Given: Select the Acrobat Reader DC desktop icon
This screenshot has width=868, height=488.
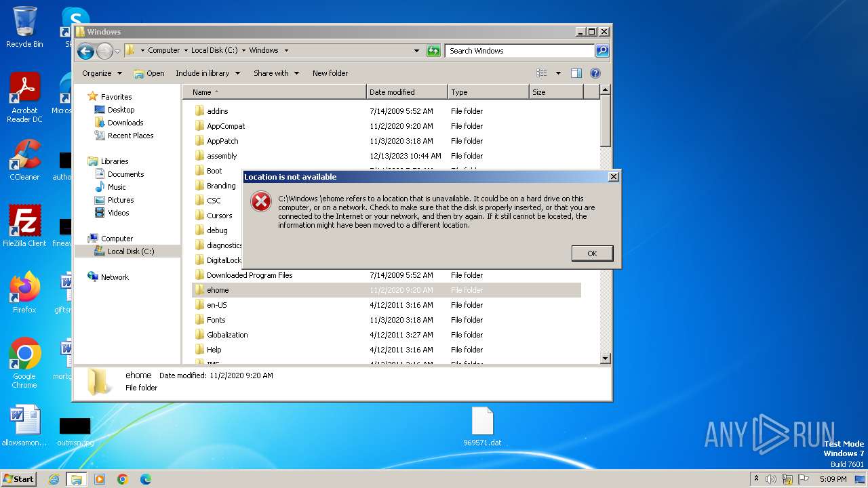Looking at the screenshot, I should [x=24, y=98].
